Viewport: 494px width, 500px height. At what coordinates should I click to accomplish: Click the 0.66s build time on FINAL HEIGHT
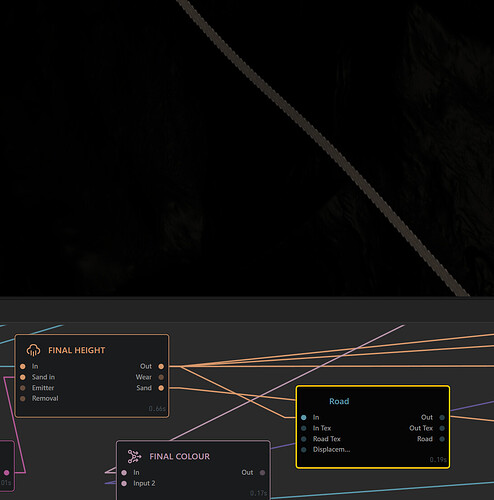point(157,409)
